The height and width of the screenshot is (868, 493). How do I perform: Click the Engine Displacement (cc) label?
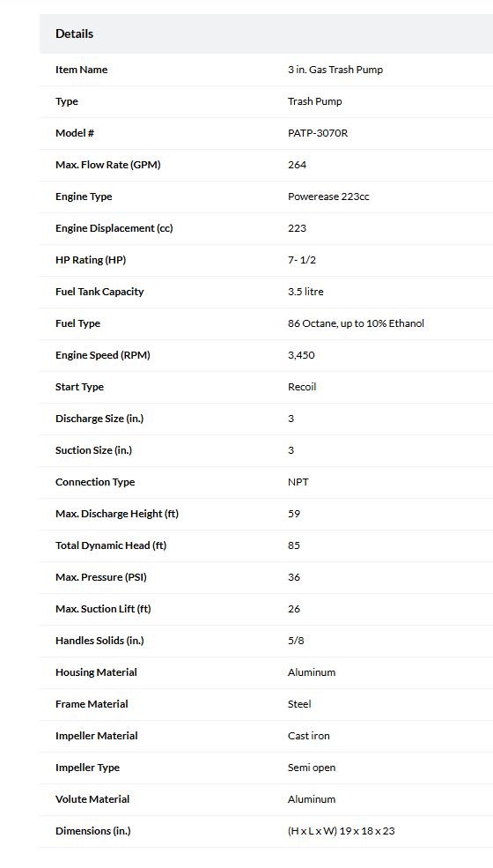(x=114, y=228)
